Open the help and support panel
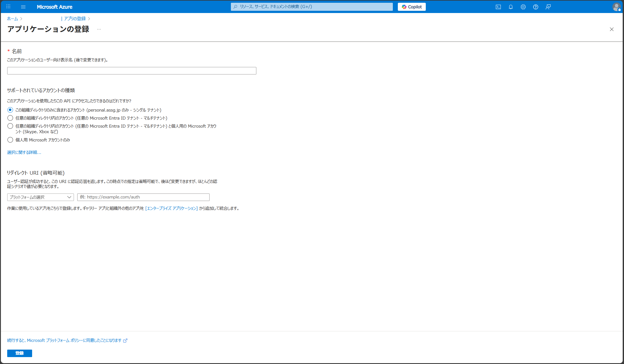 coord(535,7)
